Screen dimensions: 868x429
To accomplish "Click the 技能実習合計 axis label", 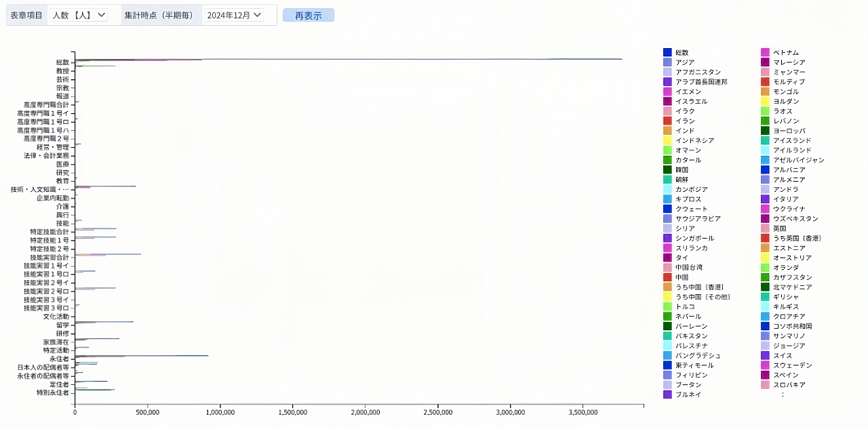I will [x=50, y=257].
